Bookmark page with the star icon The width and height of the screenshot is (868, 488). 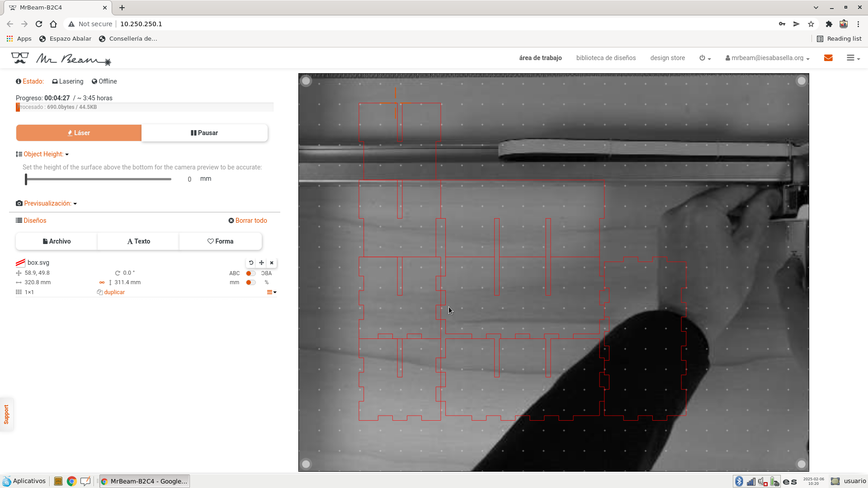[x=811, y=24]
